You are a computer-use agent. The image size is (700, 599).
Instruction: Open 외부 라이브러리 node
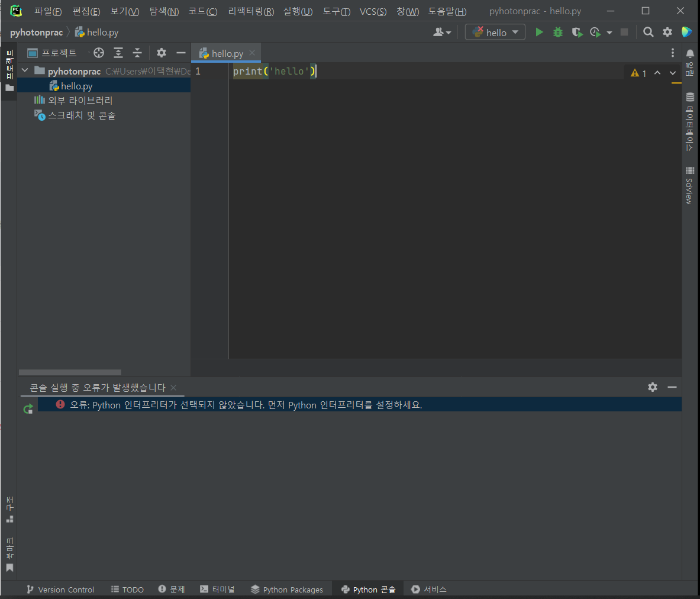point(73,101)
